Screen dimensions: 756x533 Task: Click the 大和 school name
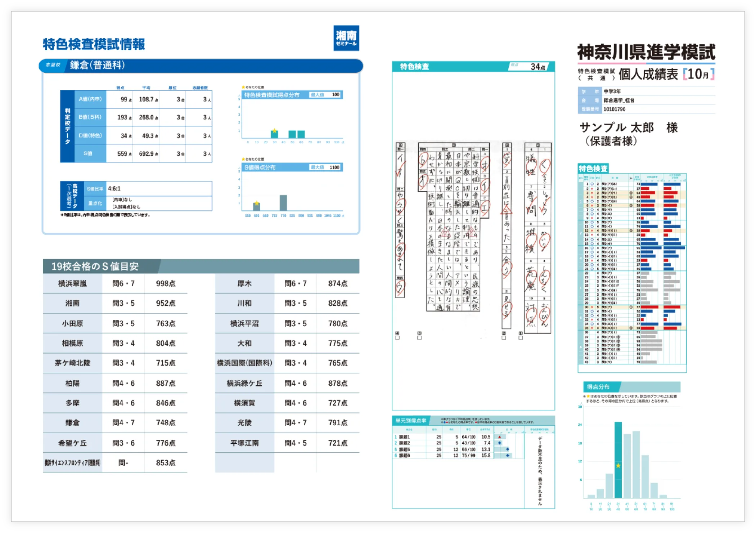244,343
